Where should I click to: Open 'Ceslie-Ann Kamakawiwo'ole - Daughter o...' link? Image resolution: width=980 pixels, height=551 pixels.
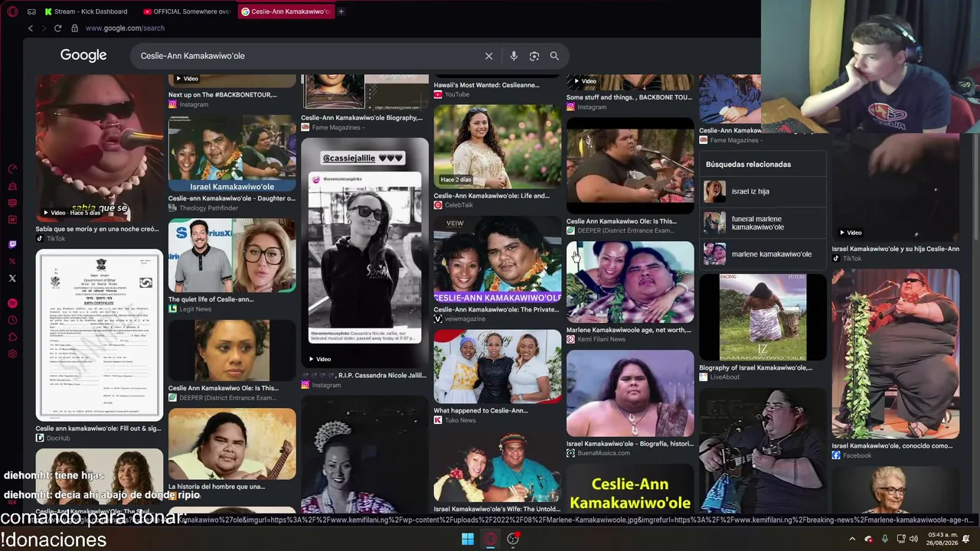click(x=231, y=198)
